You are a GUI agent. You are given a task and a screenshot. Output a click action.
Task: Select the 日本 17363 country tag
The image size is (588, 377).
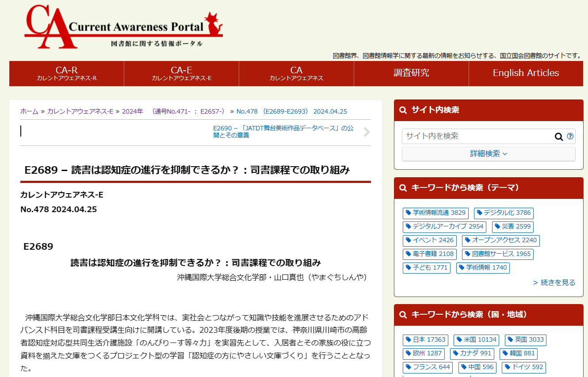[425, 340]
